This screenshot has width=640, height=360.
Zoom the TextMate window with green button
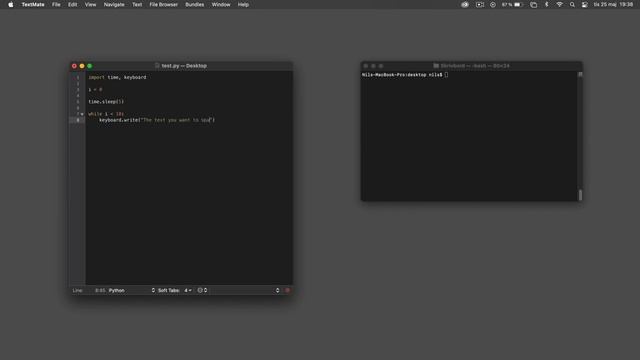click(90, 66)
